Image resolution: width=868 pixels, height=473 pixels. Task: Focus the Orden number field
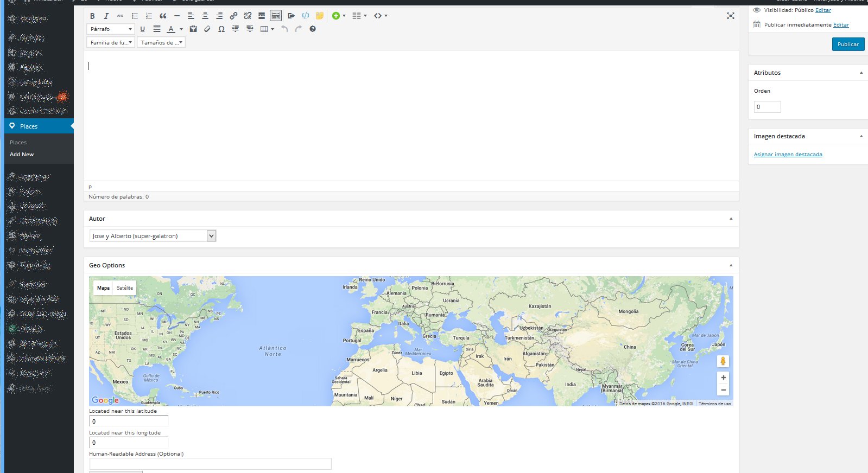[767, 107]
